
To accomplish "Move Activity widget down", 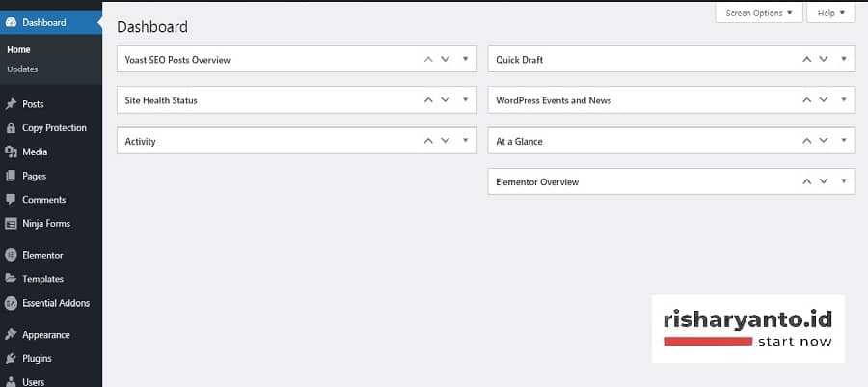I will 445,141.
